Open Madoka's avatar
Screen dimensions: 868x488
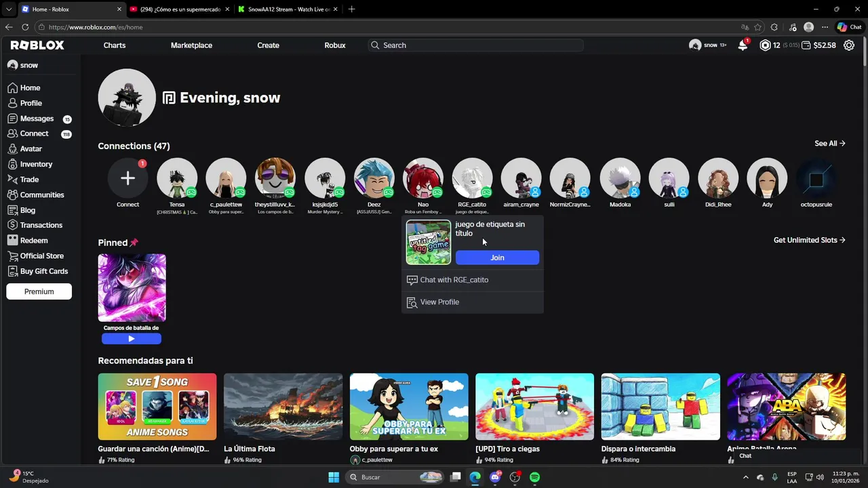[x=620, y=178]
